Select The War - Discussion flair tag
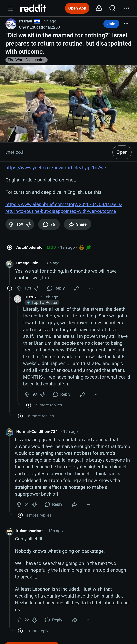The width and height of the screenshot is (137, 644). pos(27,60)
